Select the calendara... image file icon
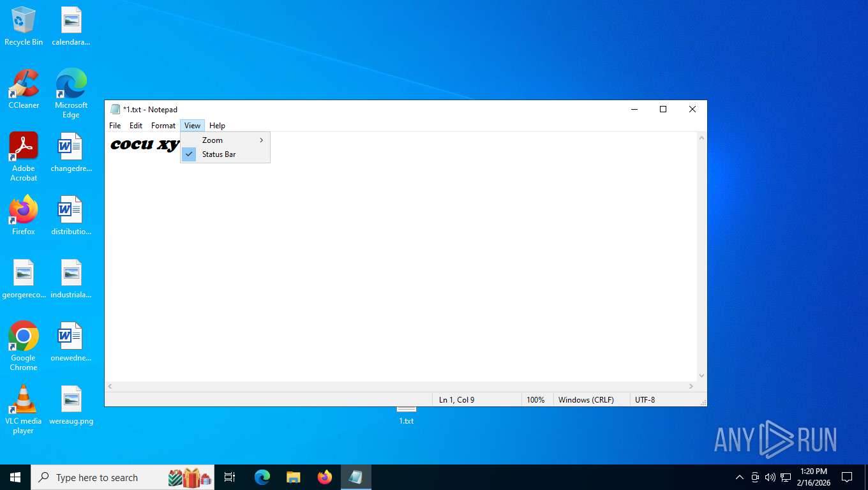The image size is (868, 490). [71, 26]
